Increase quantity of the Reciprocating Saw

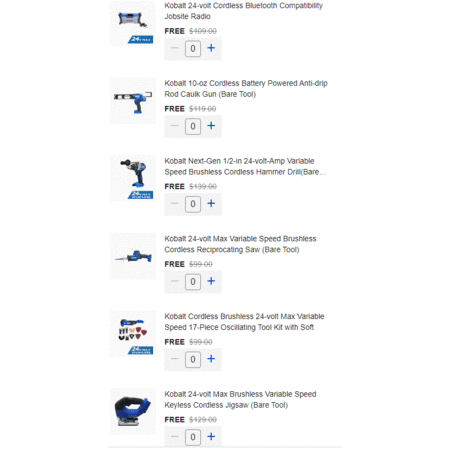(x=211, y=281)
